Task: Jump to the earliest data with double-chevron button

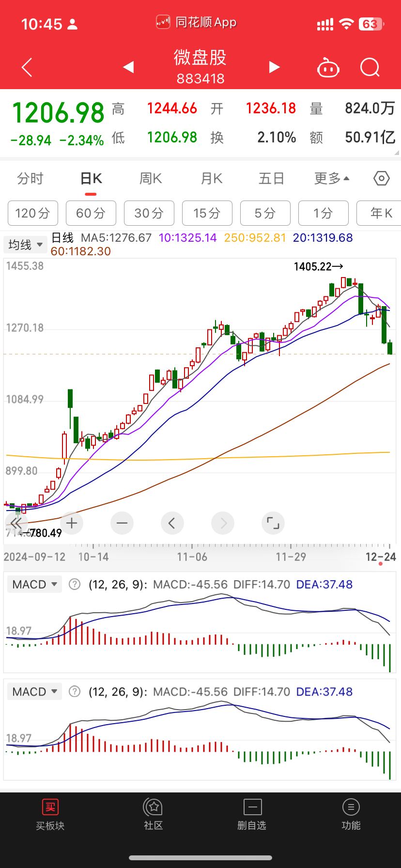Action: [x=16, y=523]
